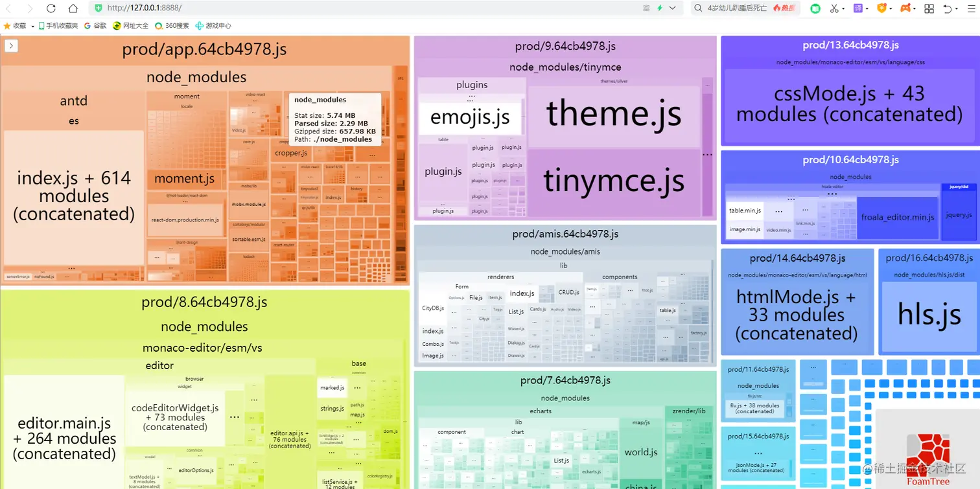980x489 pixels.
Task: Open the 游戏中心 bookmark
Action: click(213, 26)
